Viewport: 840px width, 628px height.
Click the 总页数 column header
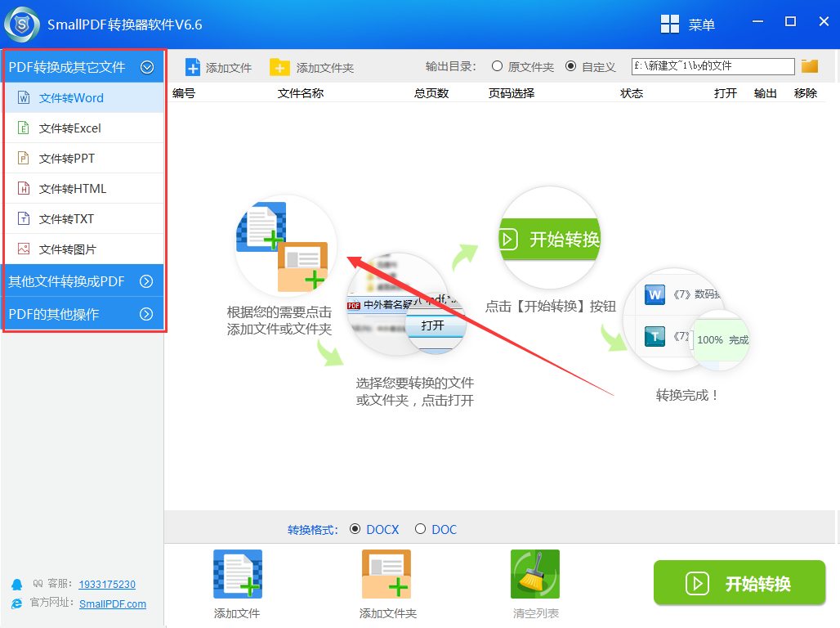(431, 92)
